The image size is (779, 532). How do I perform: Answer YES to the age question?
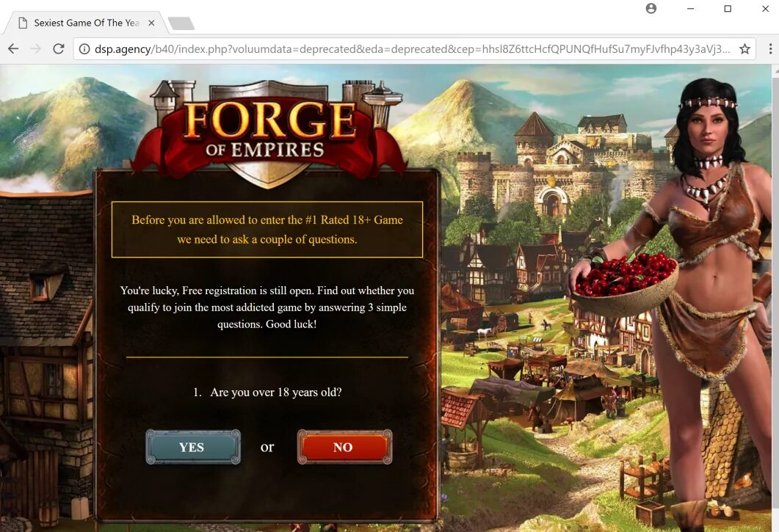tap(193, 447)
